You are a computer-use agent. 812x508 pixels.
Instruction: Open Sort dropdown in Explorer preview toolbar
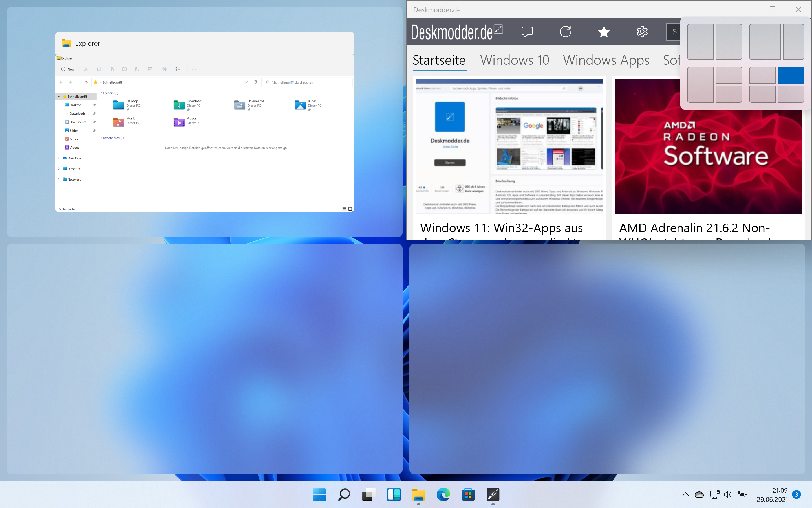click(x=165, y=69)
